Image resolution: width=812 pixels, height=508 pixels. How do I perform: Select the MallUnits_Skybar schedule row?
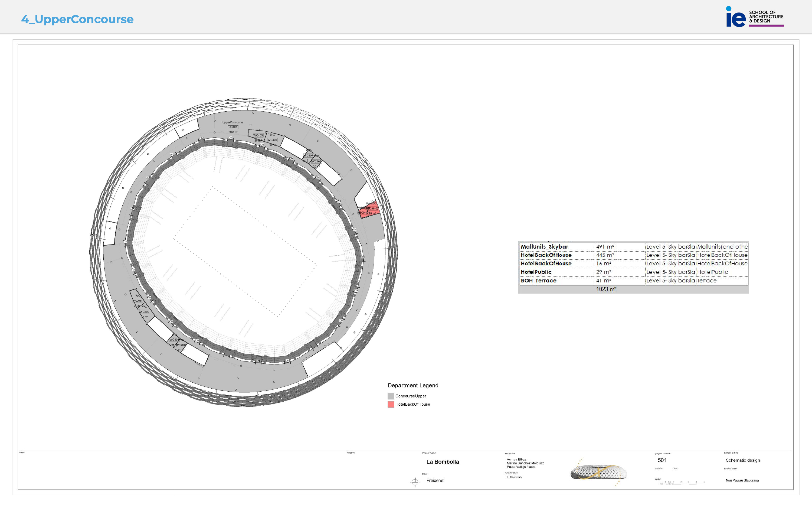tap(544, 247)
